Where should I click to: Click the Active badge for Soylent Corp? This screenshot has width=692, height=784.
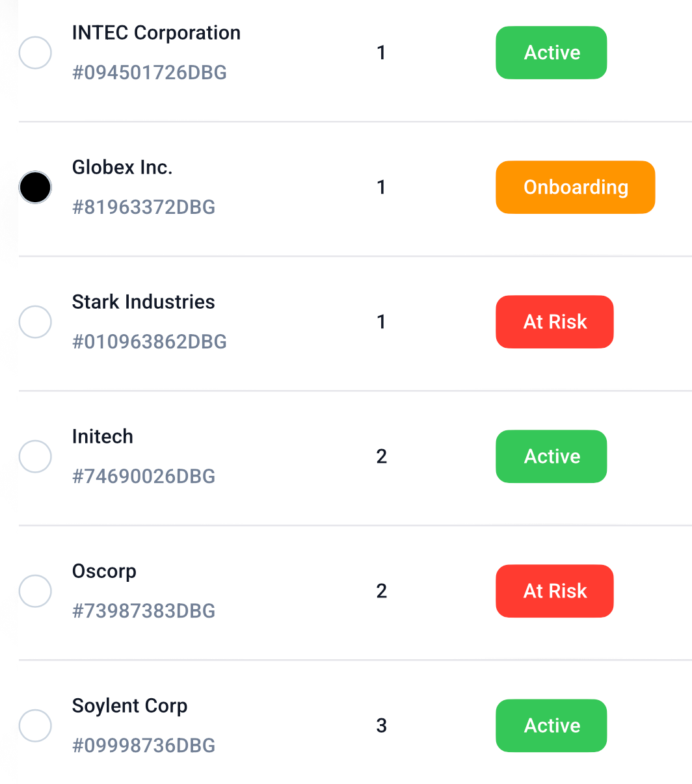[x=552, y=725]
